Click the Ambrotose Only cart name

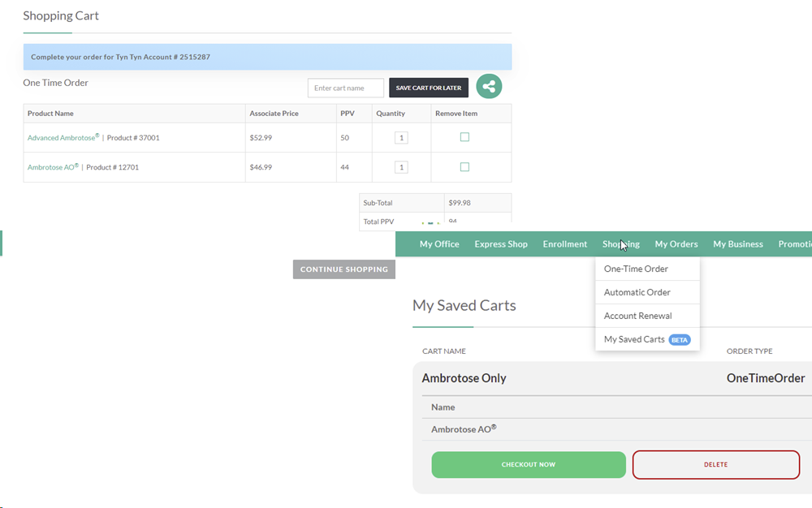(x=464, y=378)
